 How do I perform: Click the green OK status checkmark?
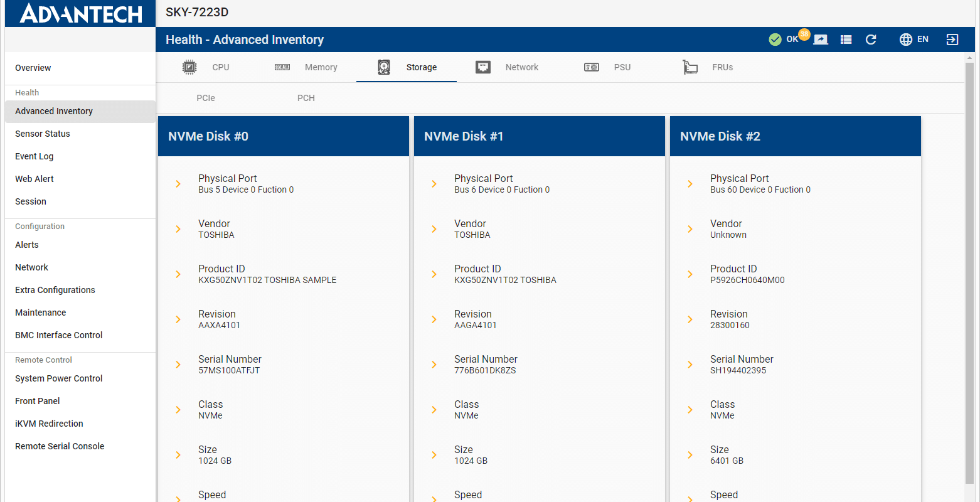(775, 40)
